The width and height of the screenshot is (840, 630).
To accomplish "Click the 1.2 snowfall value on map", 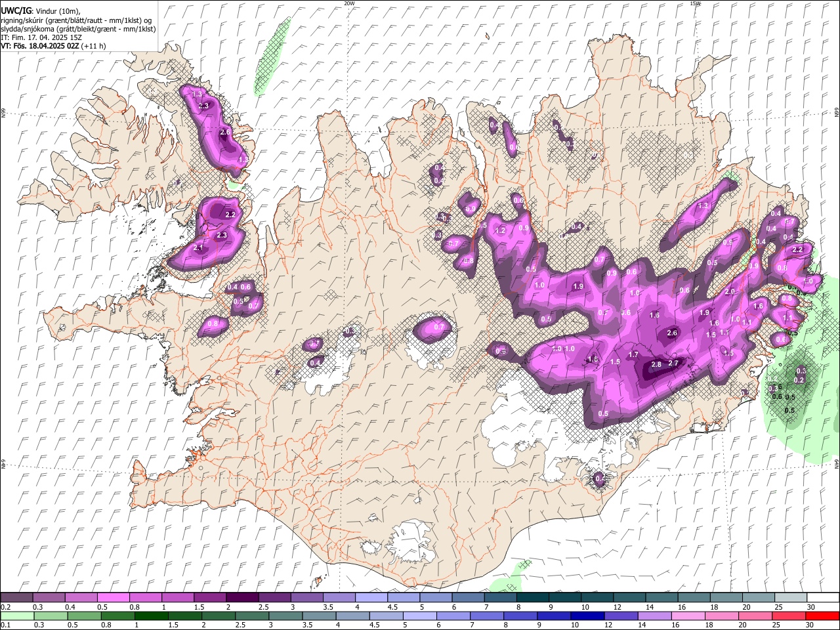I will [501, 230].
